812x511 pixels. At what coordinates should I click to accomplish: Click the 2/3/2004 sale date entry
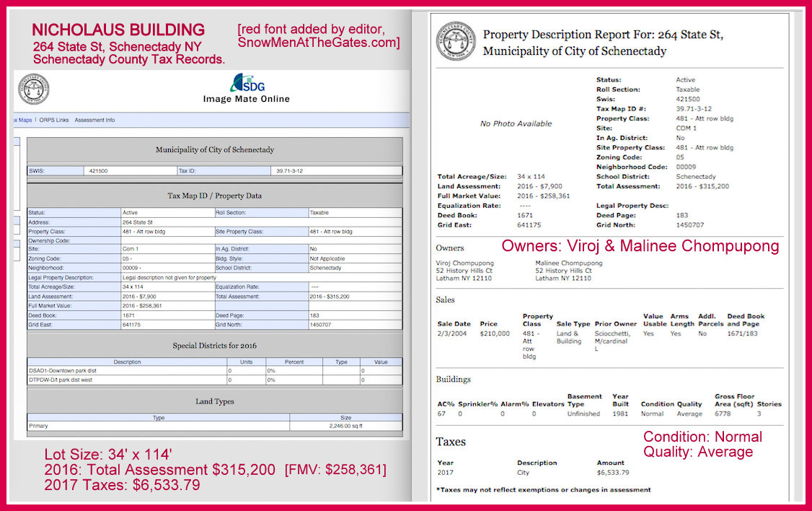(453, 333)
